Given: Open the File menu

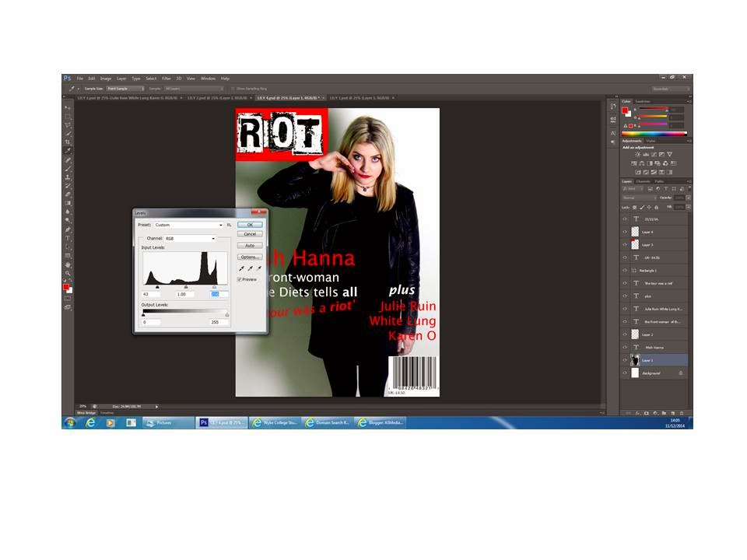Looking at the screenshot, I should pos(80,79).
